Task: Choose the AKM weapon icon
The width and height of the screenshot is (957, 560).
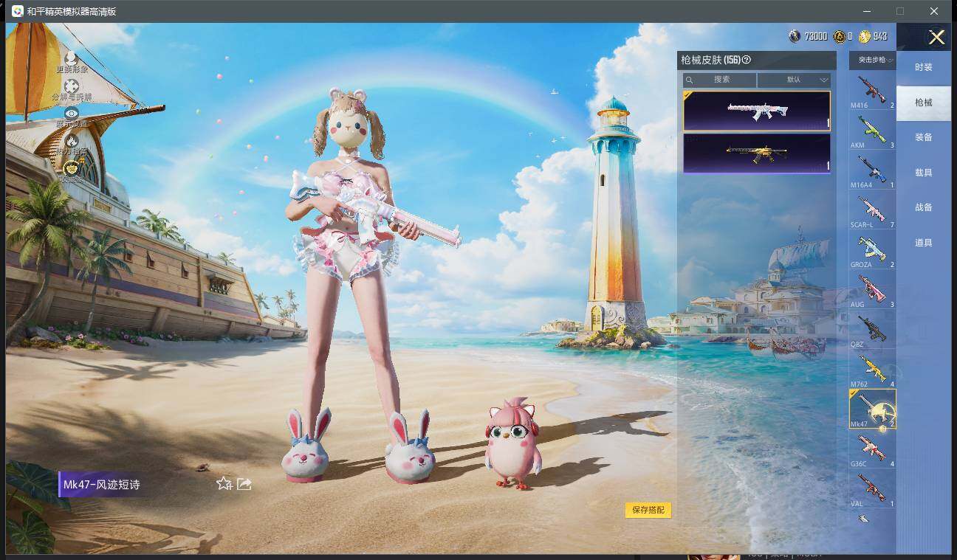Action: coord(872,131)
